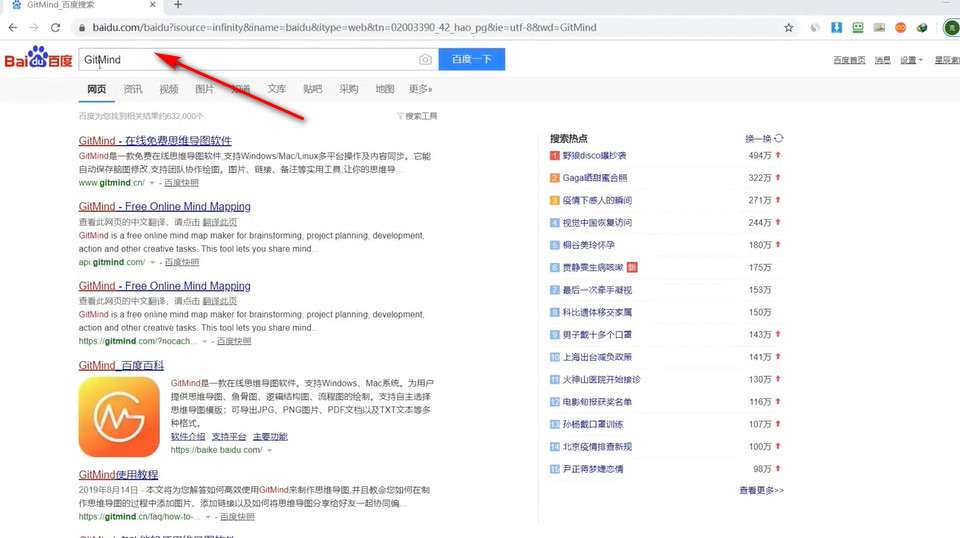960x538 pixels.
Task: Expand arrow next to https://gitmind.com/?nocach...
Action: coord(204,341)
